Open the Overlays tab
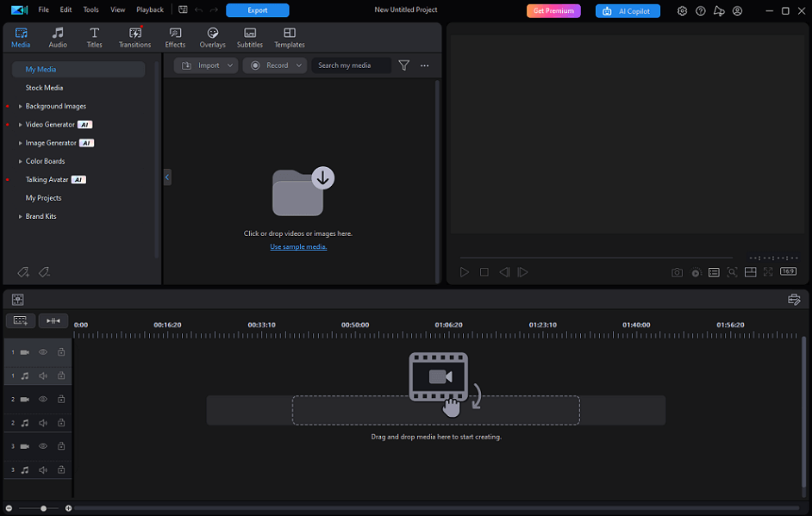Viewport: 812px width, 516px height. pyautogui.click(x=212, y=38)
